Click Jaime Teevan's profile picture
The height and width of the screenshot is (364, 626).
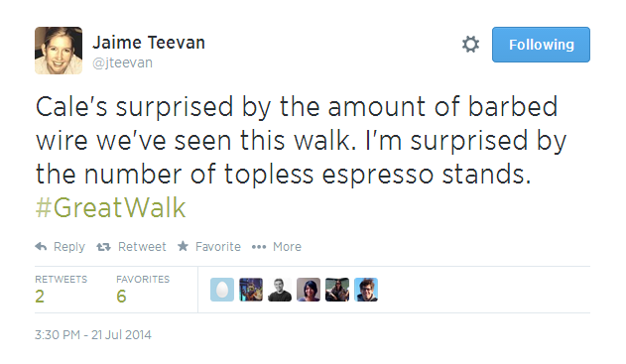point(59,51)
